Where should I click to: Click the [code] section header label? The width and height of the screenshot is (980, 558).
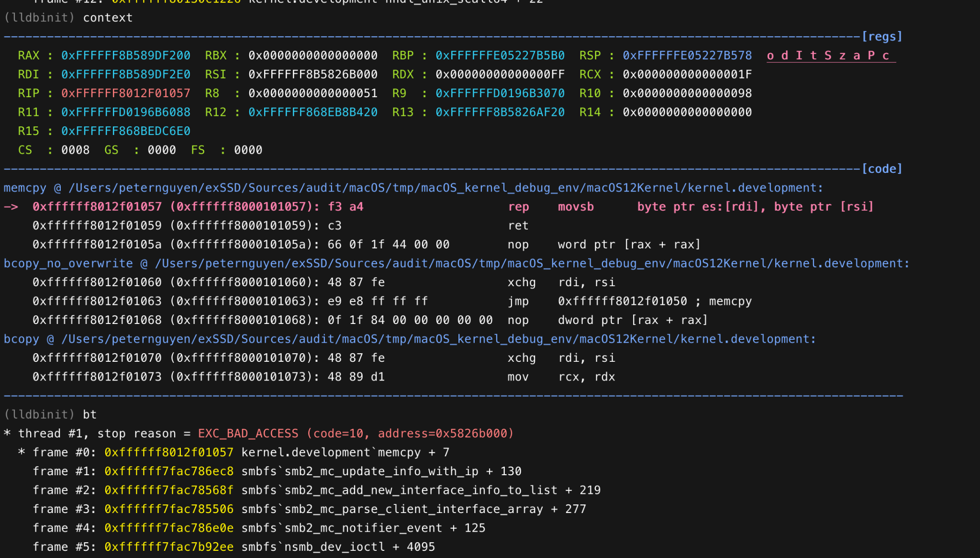click(x=881, y=169)
